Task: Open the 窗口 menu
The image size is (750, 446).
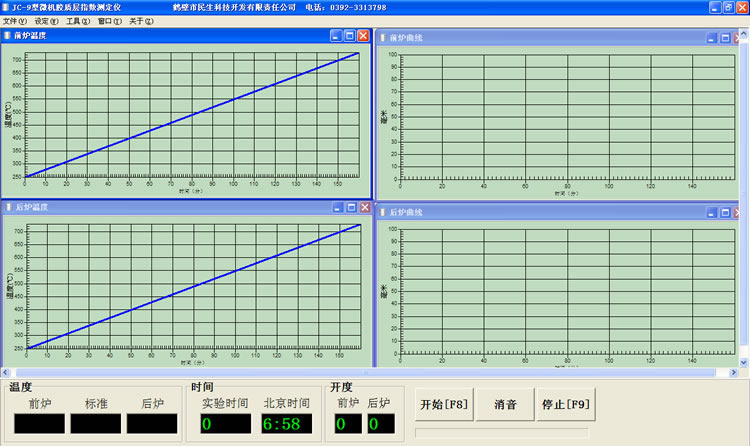Action: coord(110,20)
